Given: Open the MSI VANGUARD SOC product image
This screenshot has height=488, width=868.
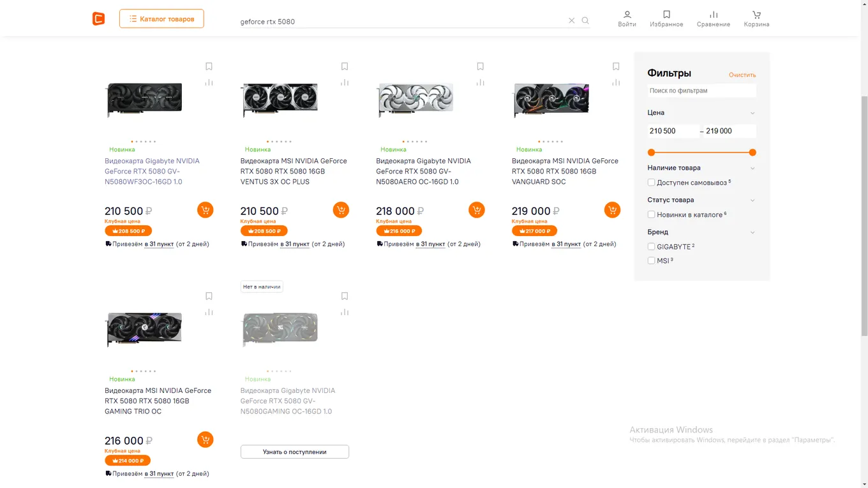Looking at the screenshot, I should (x=551, y=100).
